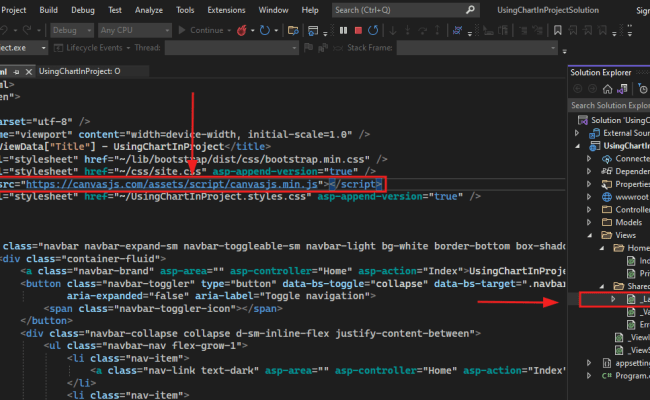Click the Step Into down-arrow icon
650x400 pixels.
[x=407, y=30]
